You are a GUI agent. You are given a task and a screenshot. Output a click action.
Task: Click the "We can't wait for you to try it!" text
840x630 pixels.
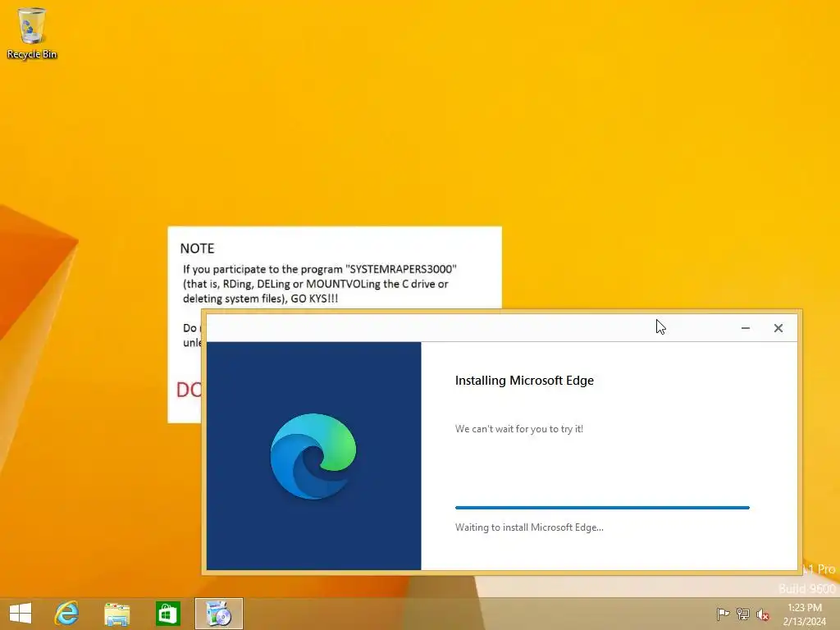point(519,428)
